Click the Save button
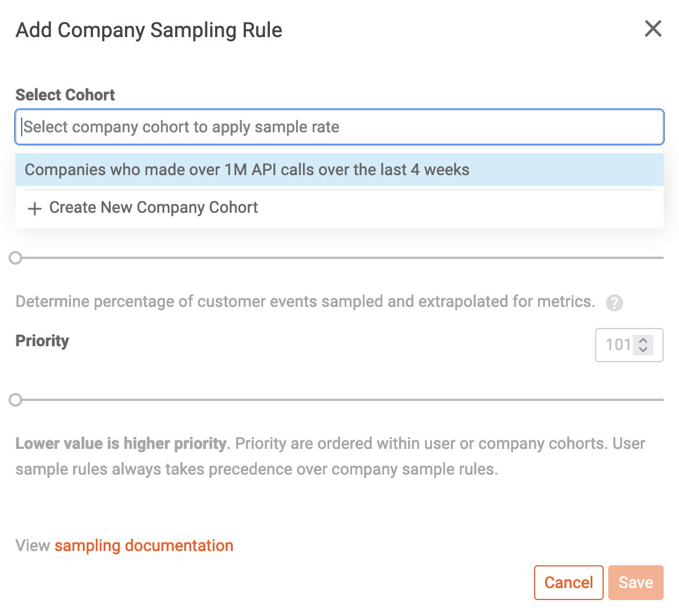Screen dimensions: 679x616 [x=635, y=582]
